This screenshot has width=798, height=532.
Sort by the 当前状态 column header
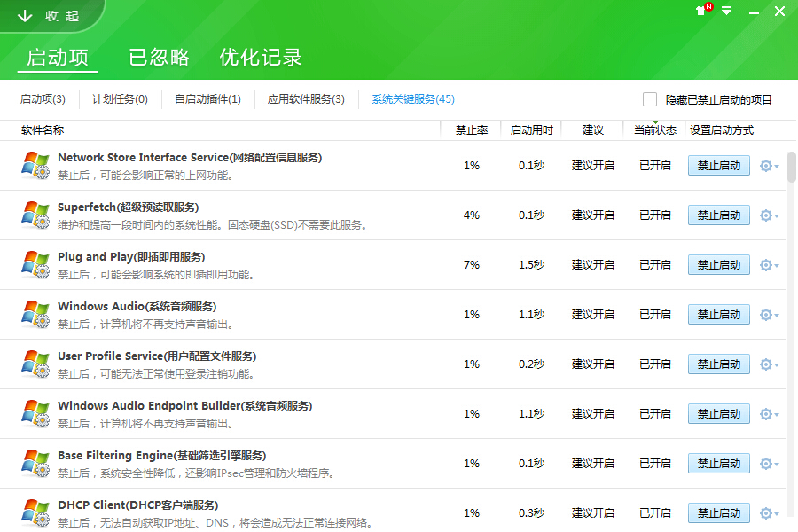655,130
